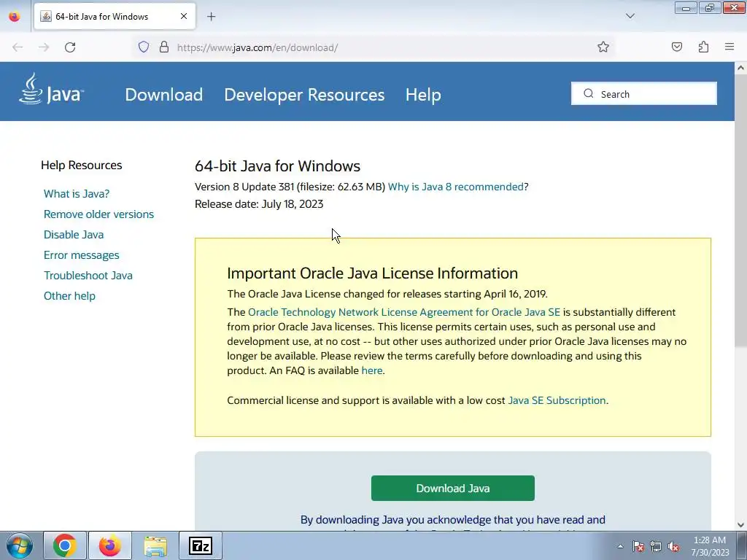747x560 pixels.
Task: Switch to Firefox in the taskbar
Action: point(110,545)
